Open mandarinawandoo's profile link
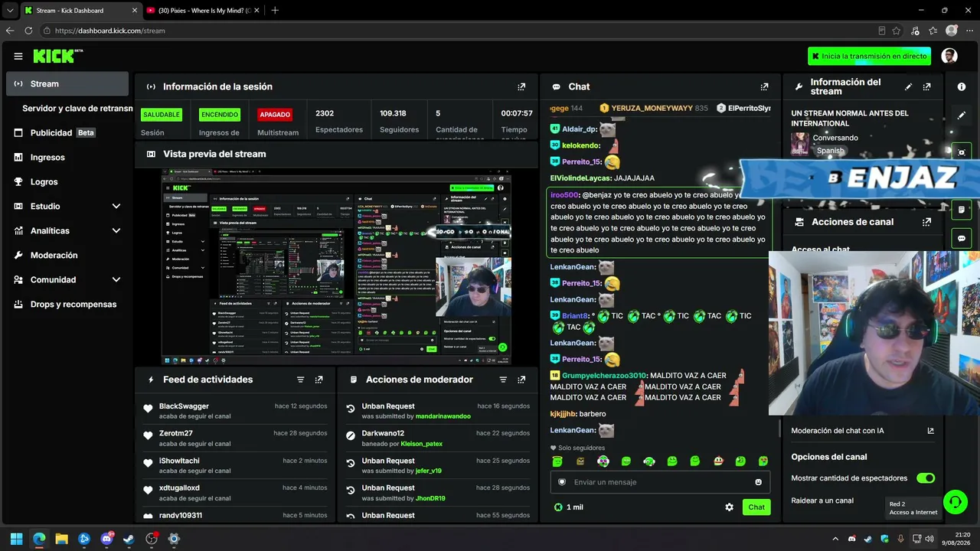Screen dimensions: 980x551 (x=443, y=416)
